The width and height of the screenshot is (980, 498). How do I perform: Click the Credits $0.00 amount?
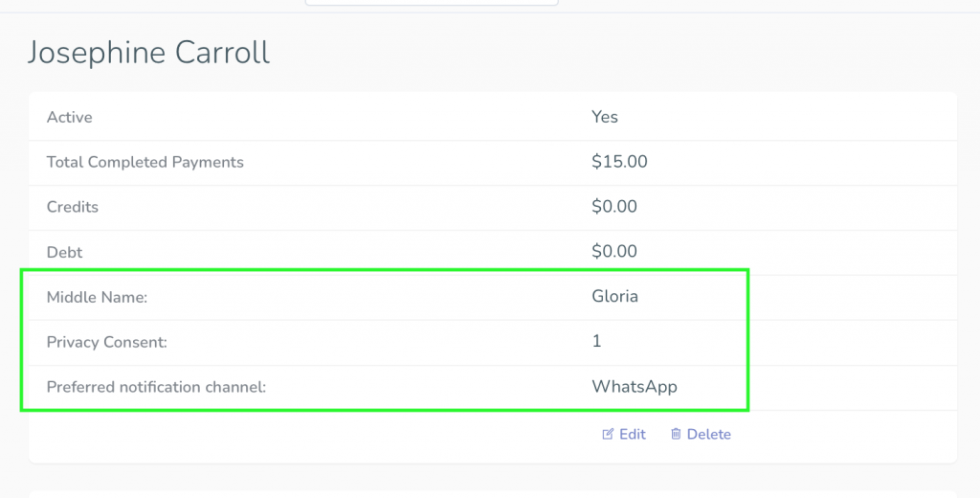coord(614,207)
